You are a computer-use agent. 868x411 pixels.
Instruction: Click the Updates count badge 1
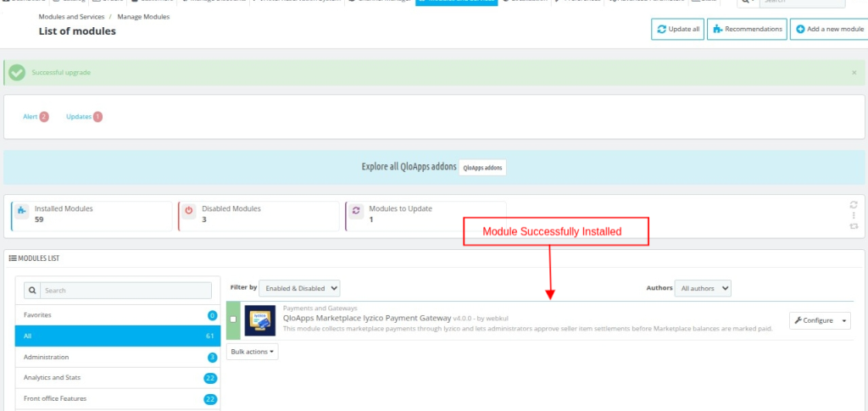pyautogui.click(x=97, y=117)
